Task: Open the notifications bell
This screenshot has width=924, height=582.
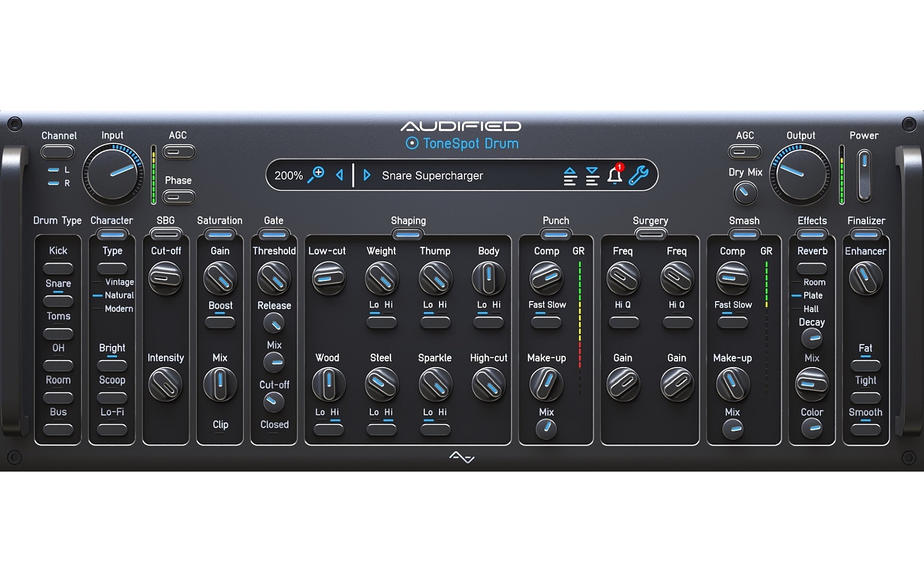Action: (x=615, y=175)
